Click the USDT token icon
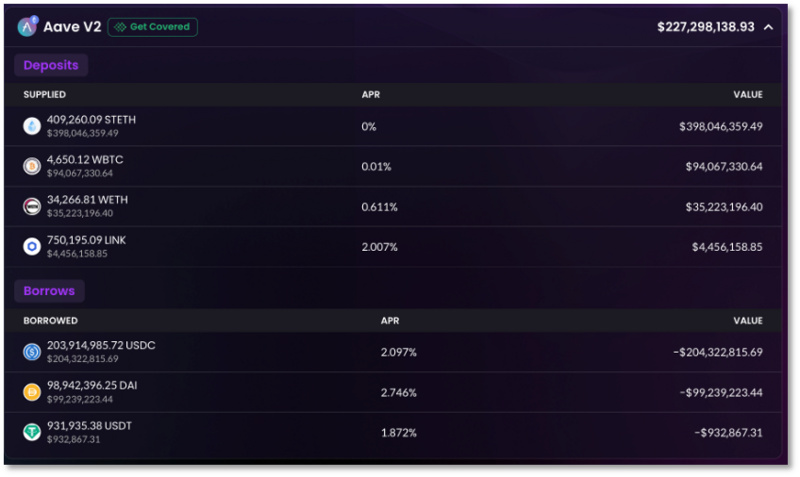Viewport: 800px width, 477px height. pyautogui.click(x=32, y=432)
